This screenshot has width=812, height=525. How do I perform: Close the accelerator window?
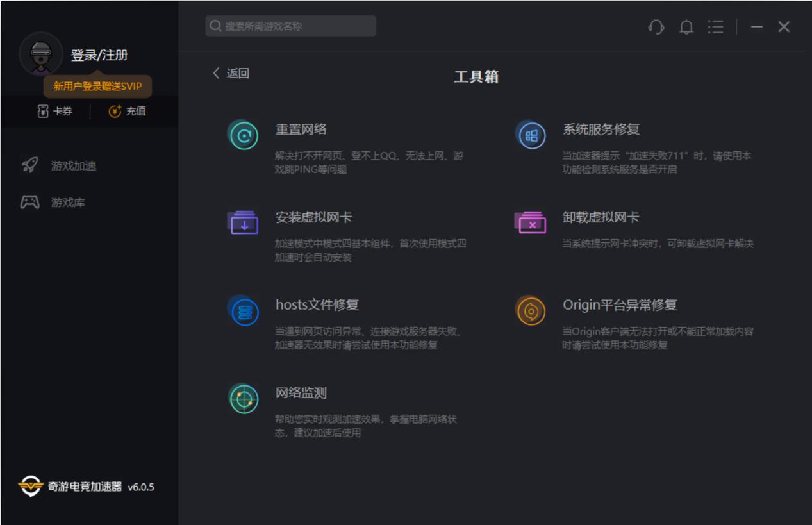784,27
